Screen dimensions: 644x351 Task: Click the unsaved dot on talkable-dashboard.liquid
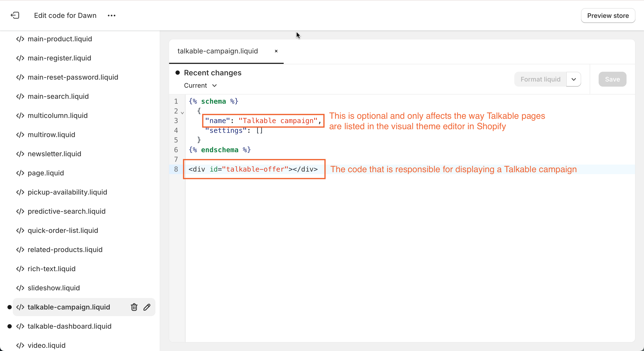(x=10, y=326)
